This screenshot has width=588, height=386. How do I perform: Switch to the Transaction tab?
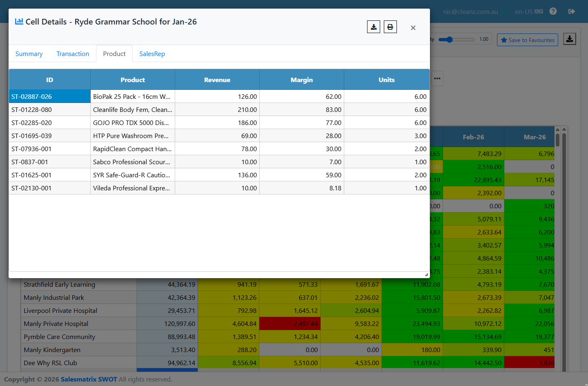coord(73,54)
